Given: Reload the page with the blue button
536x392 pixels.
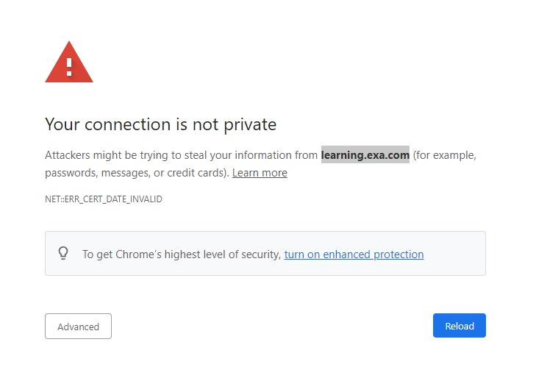Looking at the screenshot, I should tap(460, 326).
